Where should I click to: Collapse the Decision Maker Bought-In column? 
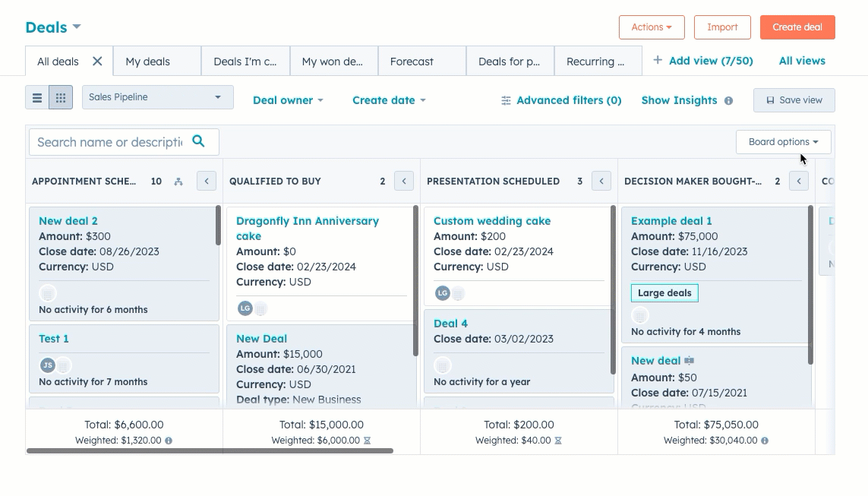(798, 181)
